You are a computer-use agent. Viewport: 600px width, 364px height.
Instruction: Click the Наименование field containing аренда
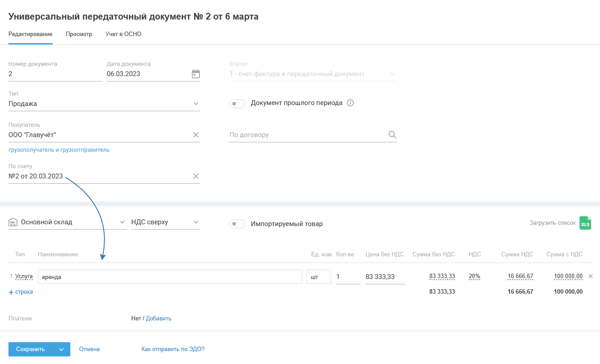170,277
